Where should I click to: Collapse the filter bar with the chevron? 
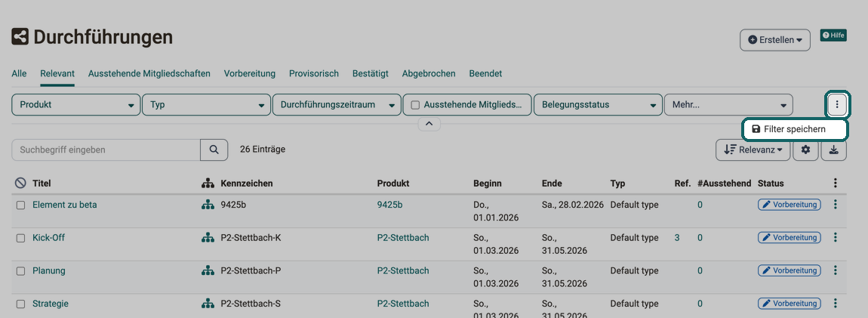click(429, 124)
